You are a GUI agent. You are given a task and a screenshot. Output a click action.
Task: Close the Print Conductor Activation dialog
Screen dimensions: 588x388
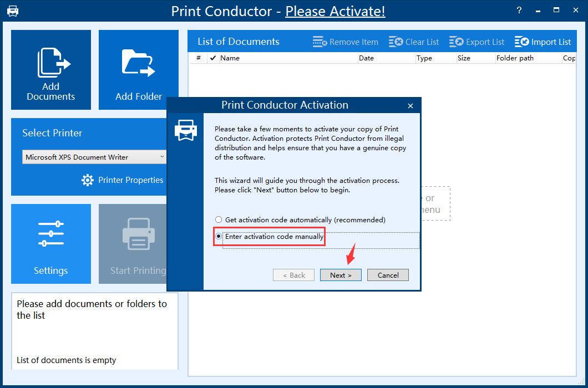pos(410,106)
